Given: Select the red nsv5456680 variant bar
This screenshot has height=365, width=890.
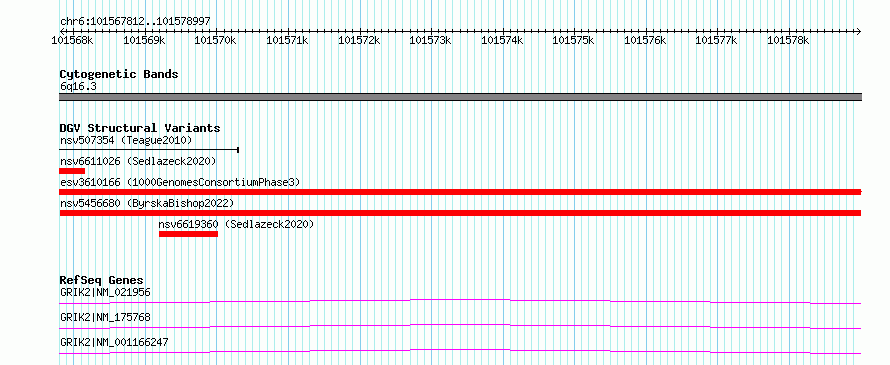Looking at the screenshot, I should click(x=460, y=213).
